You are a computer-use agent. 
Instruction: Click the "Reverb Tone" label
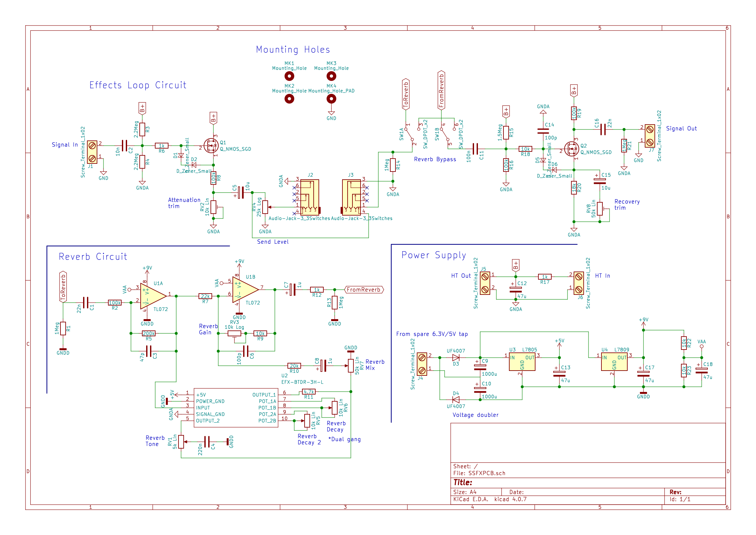point(155,441)
